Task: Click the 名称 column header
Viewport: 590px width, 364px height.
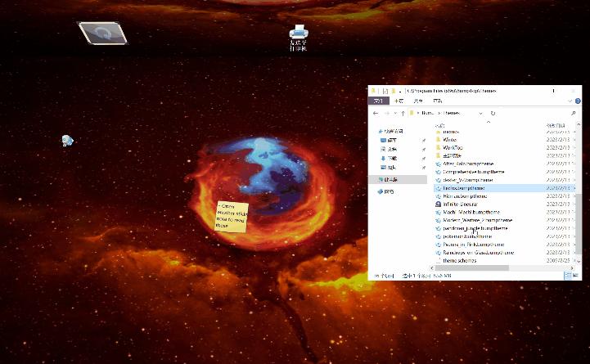Action: pyautogui.click(x=440, y=125)
